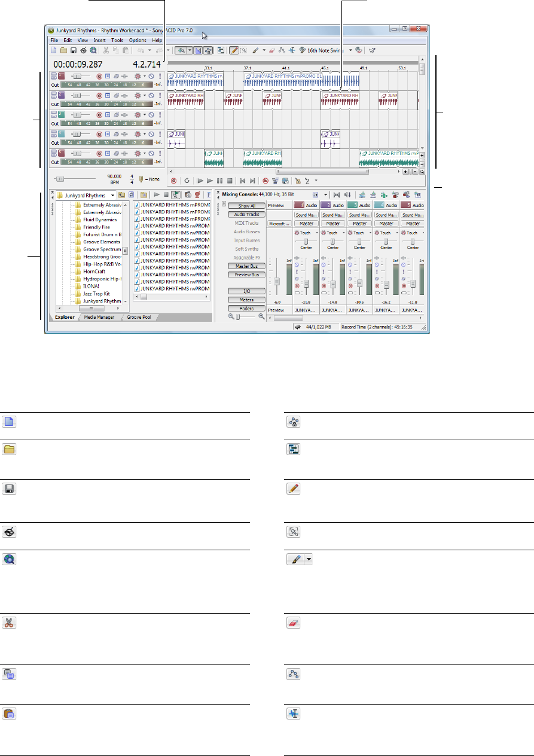Click the Play transport button
Screen dimensions: 534x756
point(210,180)
